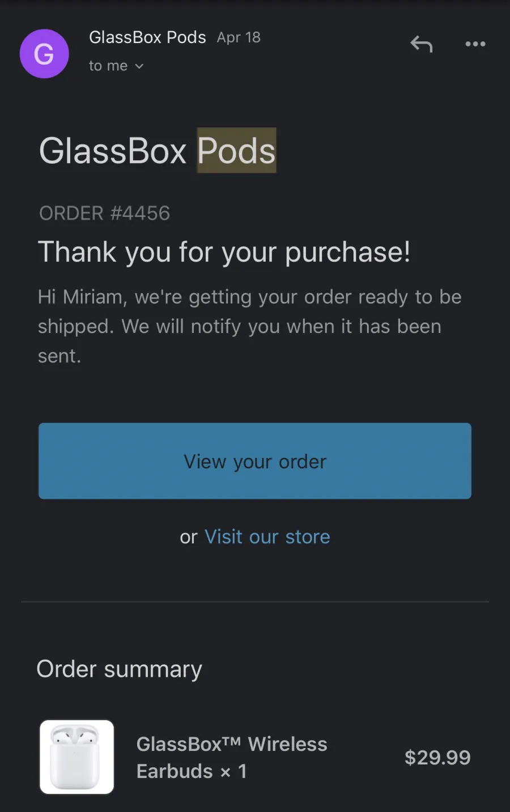Tap the reply arrow icon
This screenshot has width=510, height=812.
(x=422, y=44)
